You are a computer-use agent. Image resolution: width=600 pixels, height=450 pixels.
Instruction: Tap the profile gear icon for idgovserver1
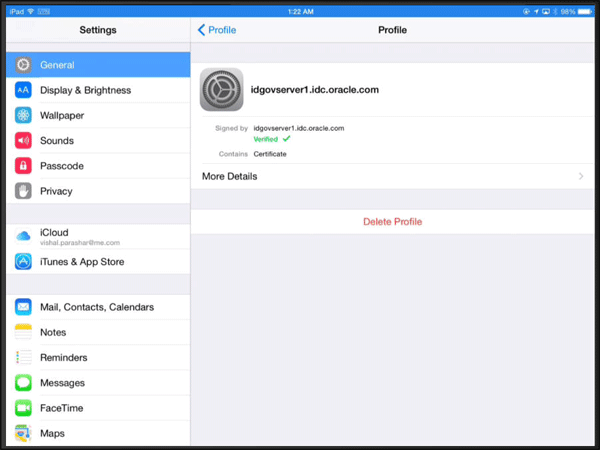[222, 90]
